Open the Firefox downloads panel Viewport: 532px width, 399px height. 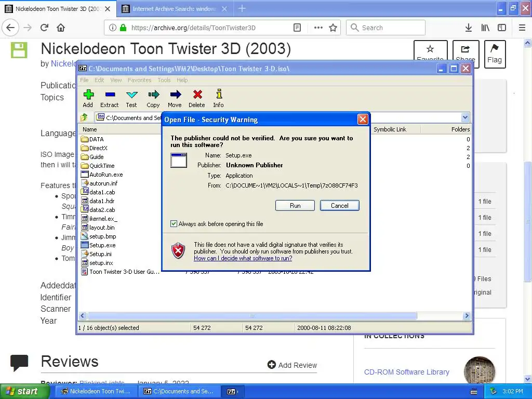pyautogui.click(x=469, y=28)
